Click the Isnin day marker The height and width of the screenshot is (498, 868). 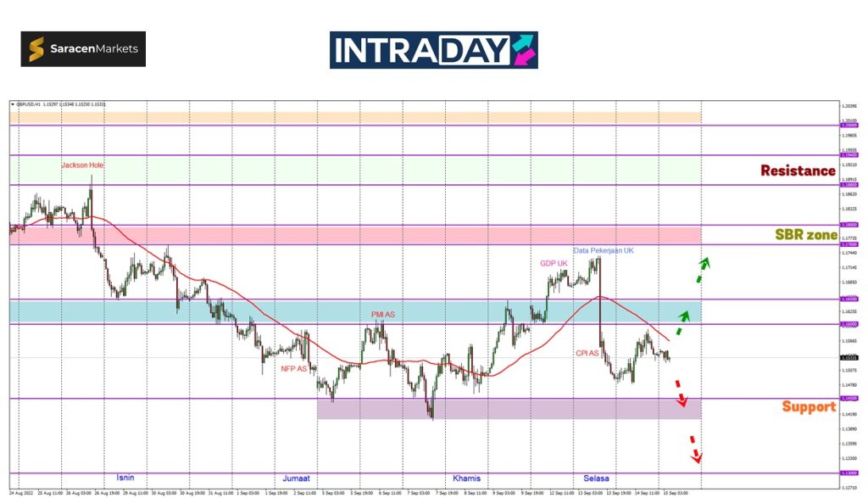[x=125, y=478]
